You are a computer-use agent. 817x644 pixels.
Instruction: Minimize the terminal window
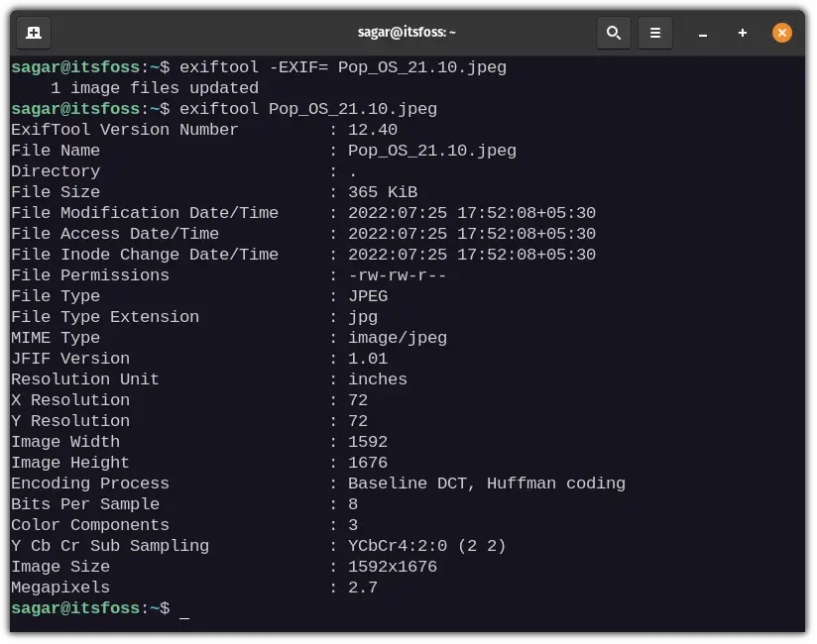pyautogui.click(x=703, y=34)
